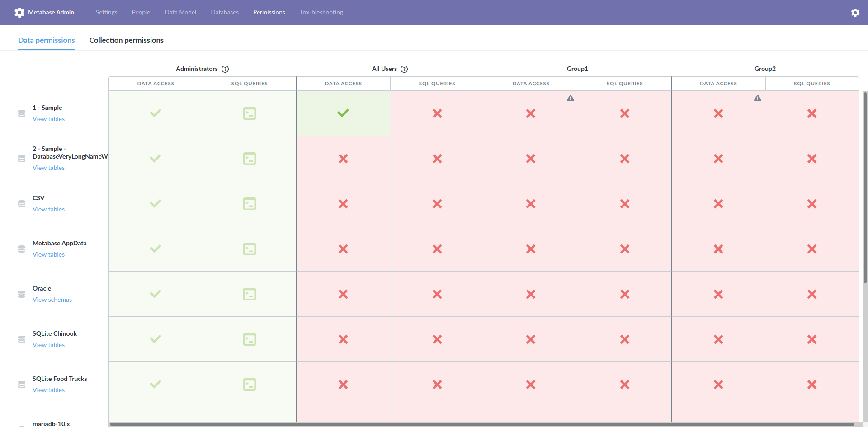
Task: Click View schemas under Oracle
Action: coord(52,300)
